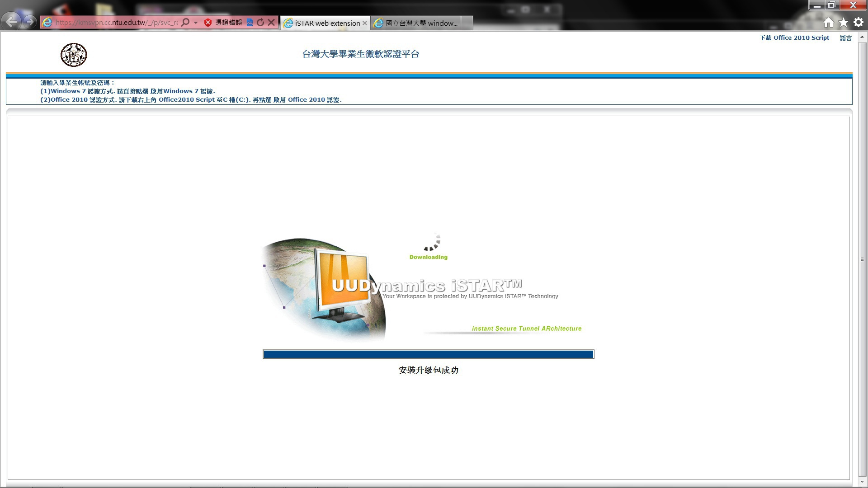868x488 pixels.
Task: Click the compatibility view icon
Action: pos(250,23)
